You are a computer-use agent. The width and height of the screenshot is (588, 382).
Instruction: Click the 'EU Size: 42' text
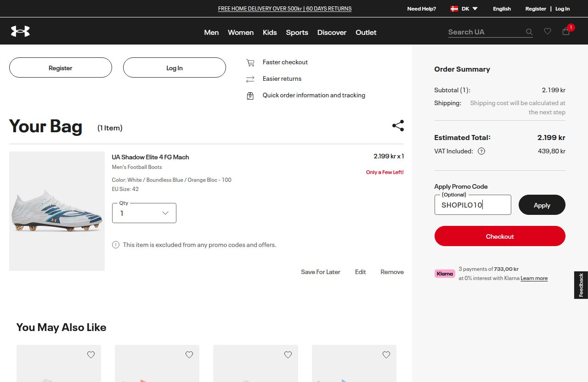[x=125, y=189]
